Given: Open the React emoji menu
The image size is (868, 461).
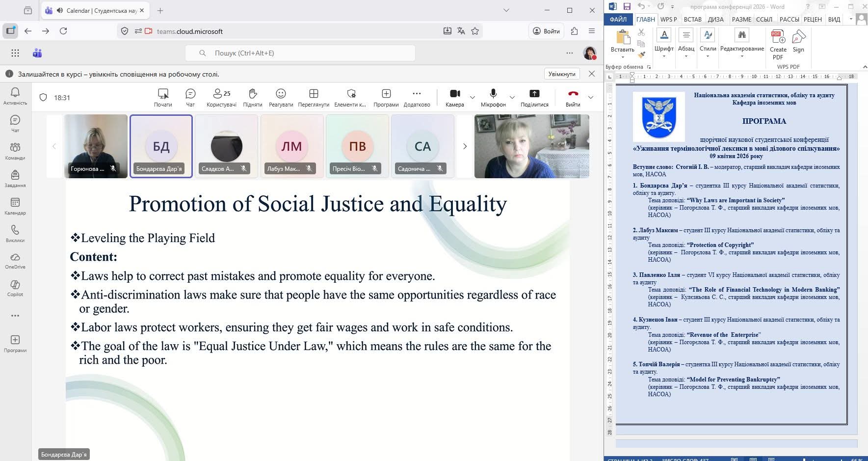Looking at the screenshot, I should (x=281, y=97).
